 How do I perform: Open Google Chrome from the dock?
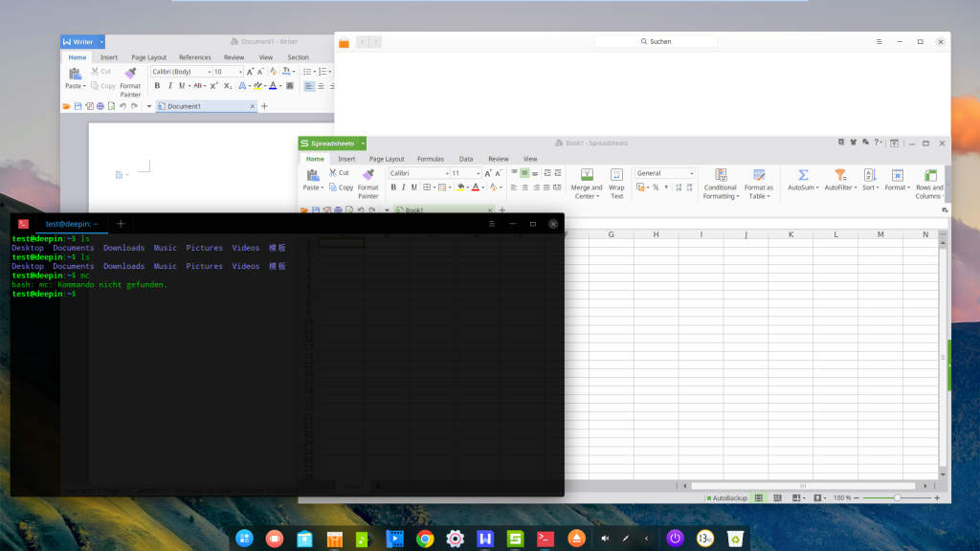coord(425,539)
